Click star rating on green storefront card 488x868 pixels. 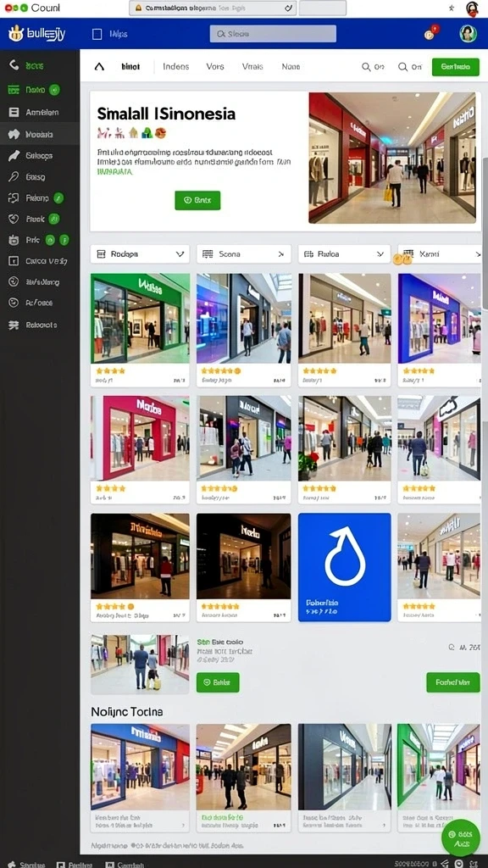coord(110,371)
